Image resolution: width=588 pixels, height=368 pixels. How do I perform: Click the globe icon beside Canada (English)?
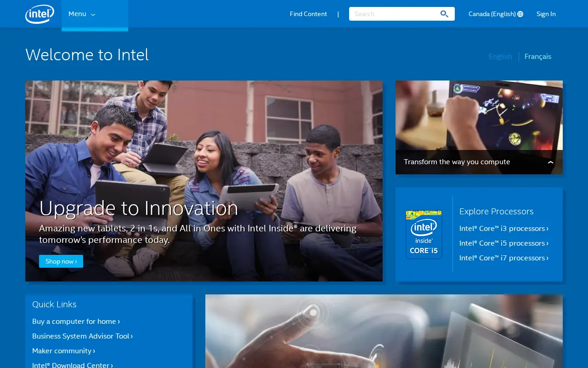point(520,14)
